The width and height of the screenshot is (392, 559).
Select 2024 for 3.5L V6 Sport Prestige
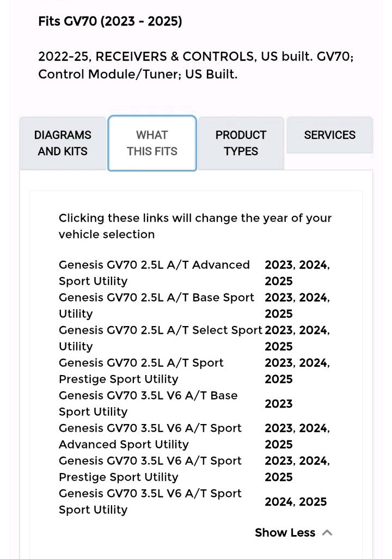[x=314, y=461]
